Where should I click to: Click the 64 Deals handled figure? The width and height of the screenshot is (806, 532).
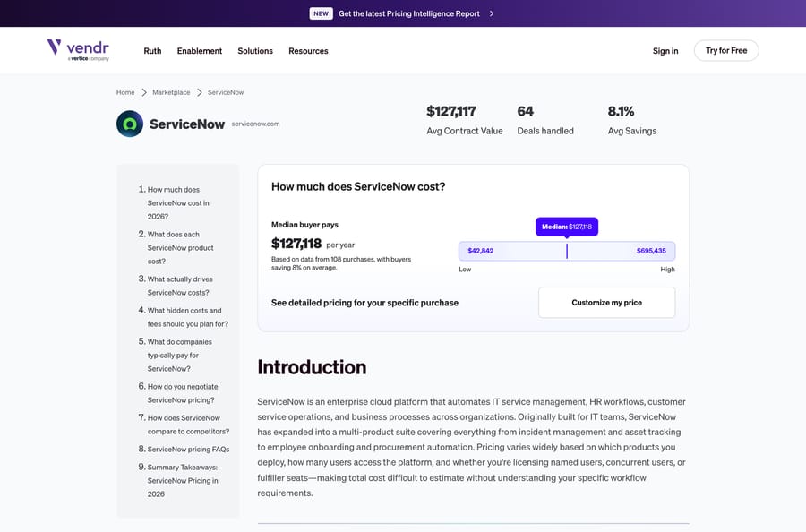[525, 112]
